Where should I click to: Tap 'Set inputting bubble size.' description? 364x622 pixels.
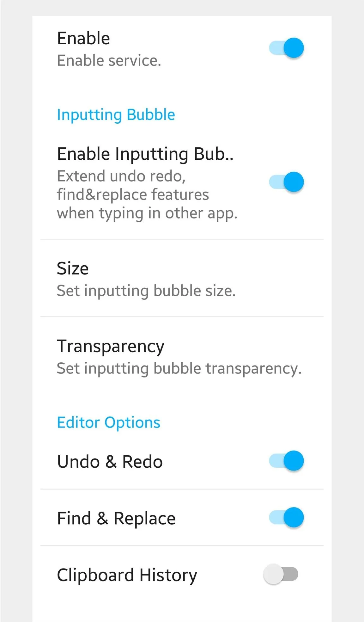pos(146,291)
